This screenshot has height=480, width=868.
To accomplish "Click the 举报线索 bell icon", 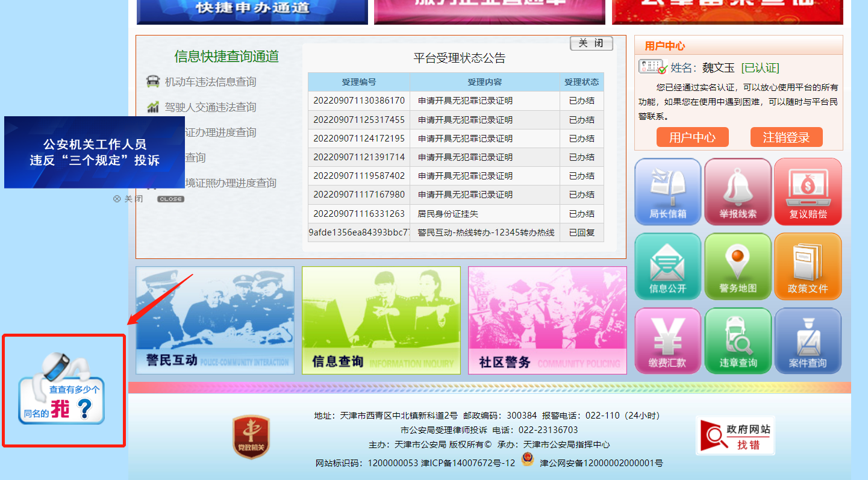I will [x=737, y=192].
